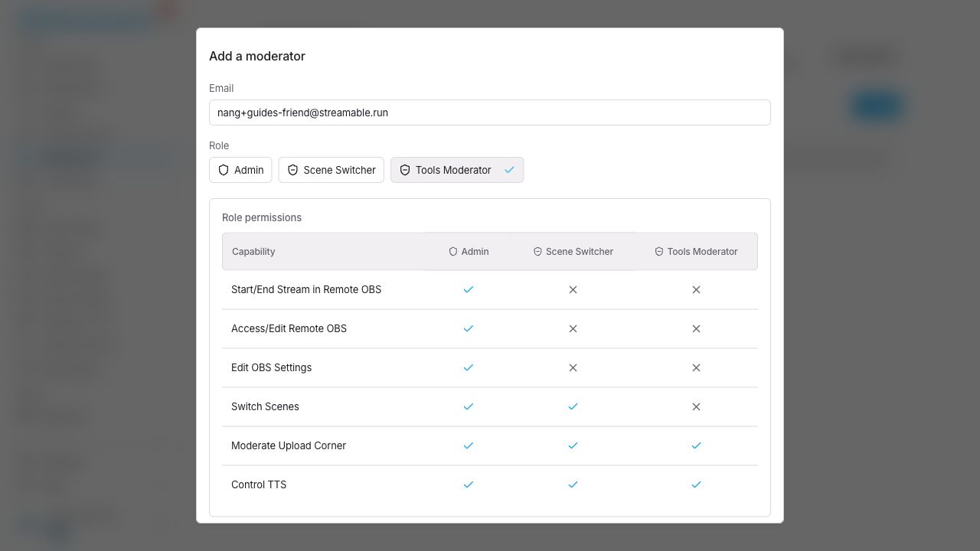This screenshot has width=980, height=551.
Task: Click the Admin checkmark for Start/End Stream in Remote OBS
Action: (469, 290)
